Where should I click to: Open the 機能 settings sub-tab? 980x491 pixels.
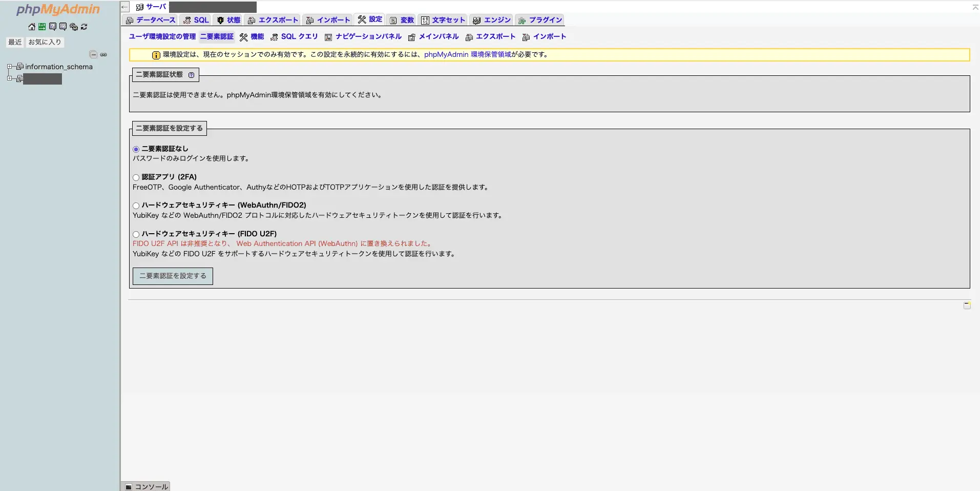pyautogui.click(x=252, y=36)
